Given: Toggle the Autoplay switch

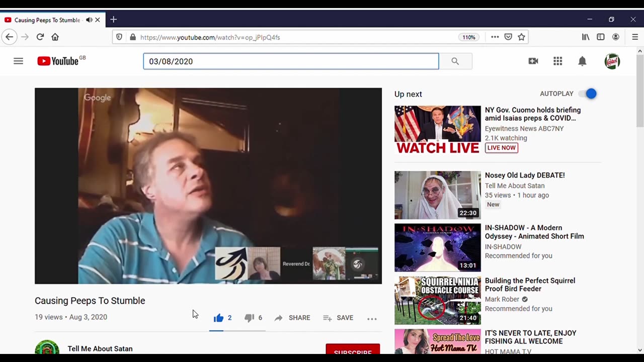Looking at the screenshot, I should (x=587, y=94).
